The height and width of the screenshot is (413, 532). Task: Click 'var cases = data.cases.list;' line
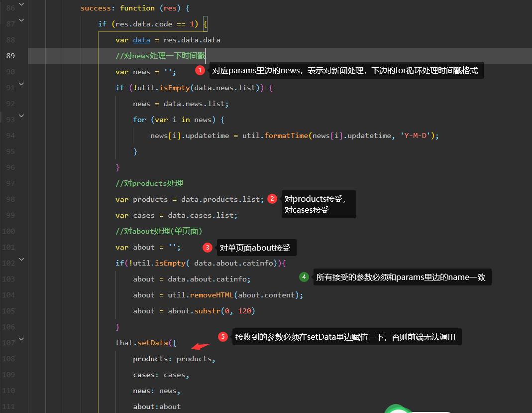click(177, 215)
